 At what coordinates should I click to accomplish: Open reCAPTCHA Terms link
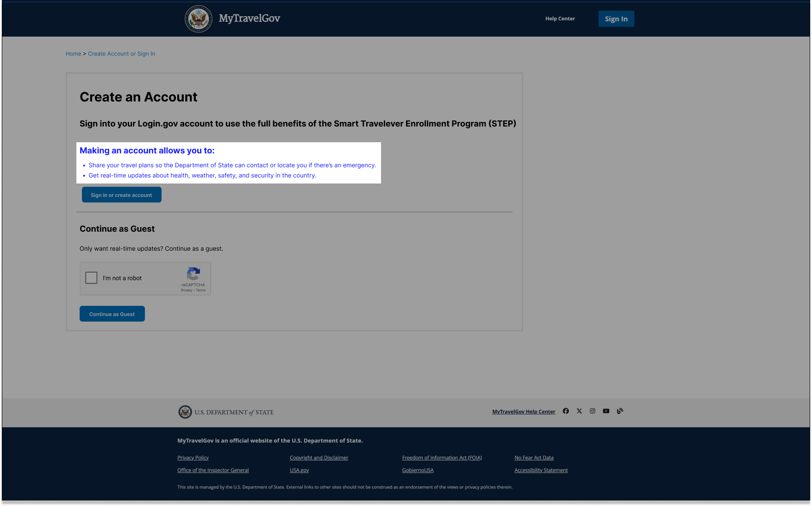point(200,291)
